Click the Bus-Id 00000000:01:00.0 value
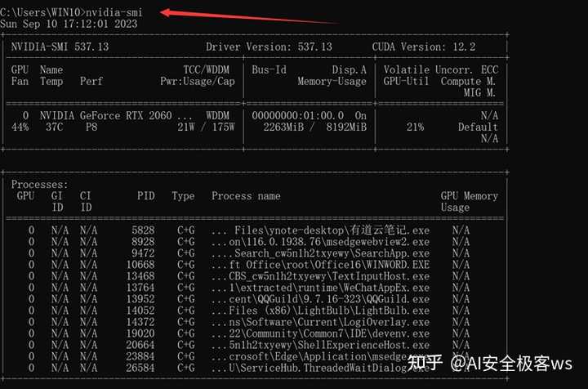The width and height of the screenshot is (588, 389). tap(297, 116)
